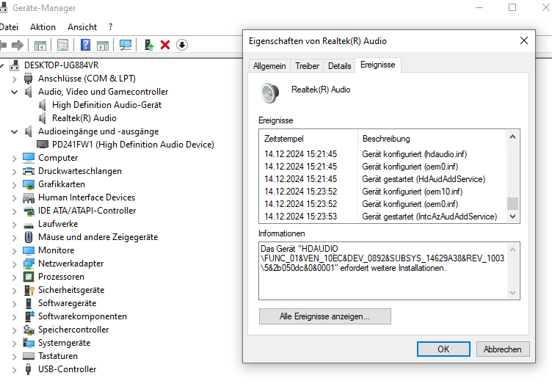The image size is (552, 392).
Task: Click the show/hide console tree toolbar icon
Action: tap(40, 45)
